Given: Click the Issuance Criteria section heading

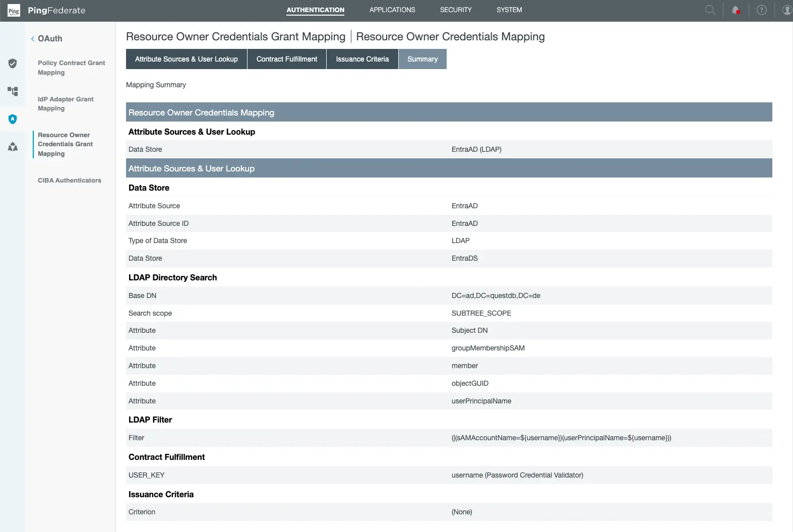Looking at the screenshot, I should pos(161,494).
